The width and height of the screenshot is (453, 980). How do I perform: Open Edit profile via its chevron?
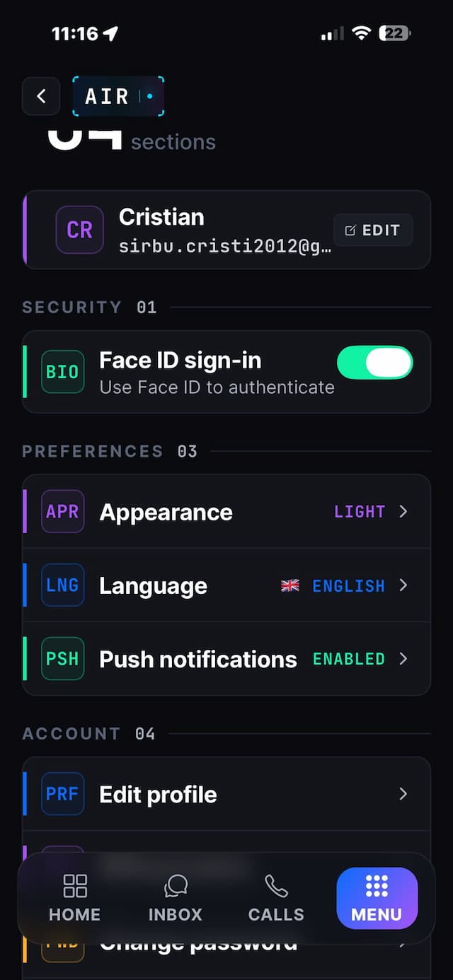coord(403,794)
